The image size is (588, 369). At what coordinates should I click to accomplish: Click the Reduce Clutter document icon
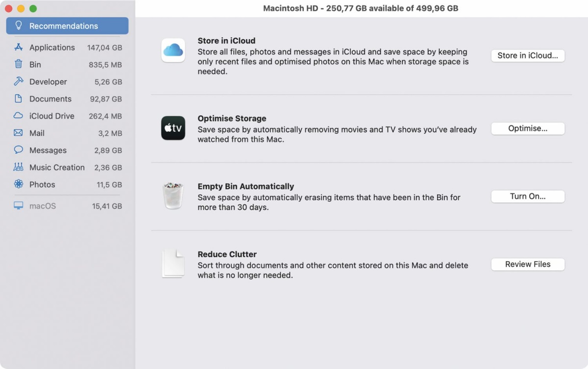point(173,264)
